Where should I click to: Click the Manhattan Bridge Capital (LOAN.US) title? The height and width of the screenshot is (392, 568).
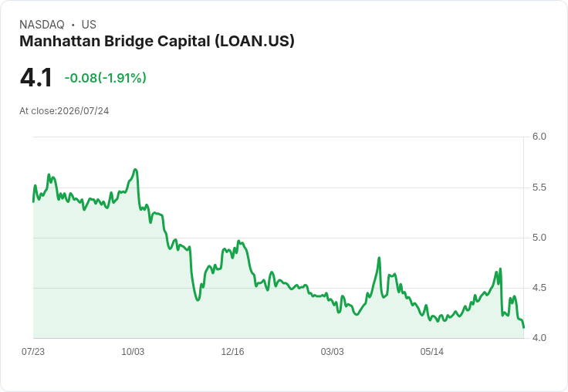click(x=157, y=42)
